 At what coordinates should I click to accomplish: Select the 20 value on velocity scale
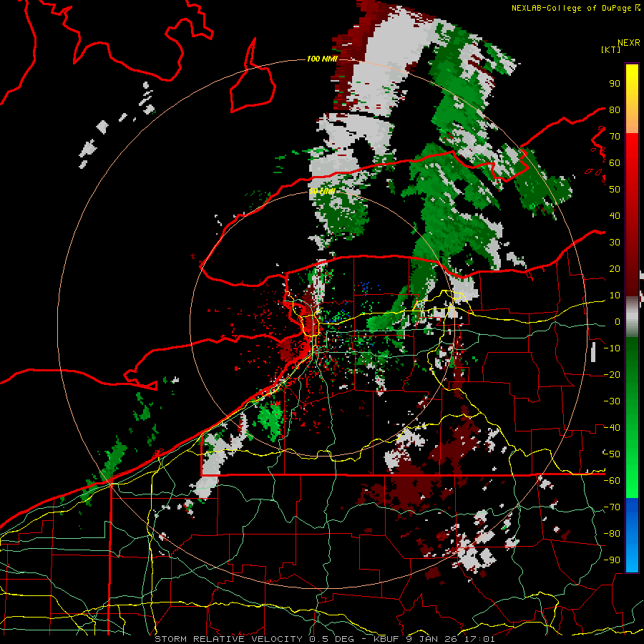[615, 268]
